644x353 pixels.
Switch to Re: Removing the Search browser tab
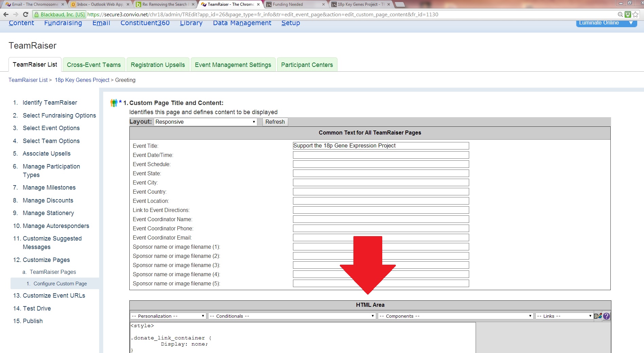[x=165, y=4]
